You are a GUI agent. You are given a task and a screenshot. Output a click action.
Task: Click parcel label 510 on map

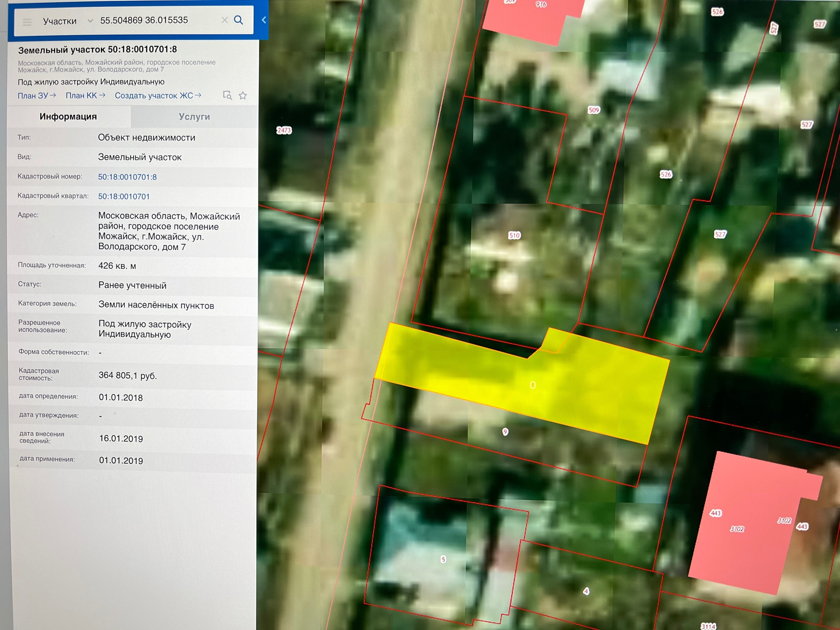(x=514, y=235)
